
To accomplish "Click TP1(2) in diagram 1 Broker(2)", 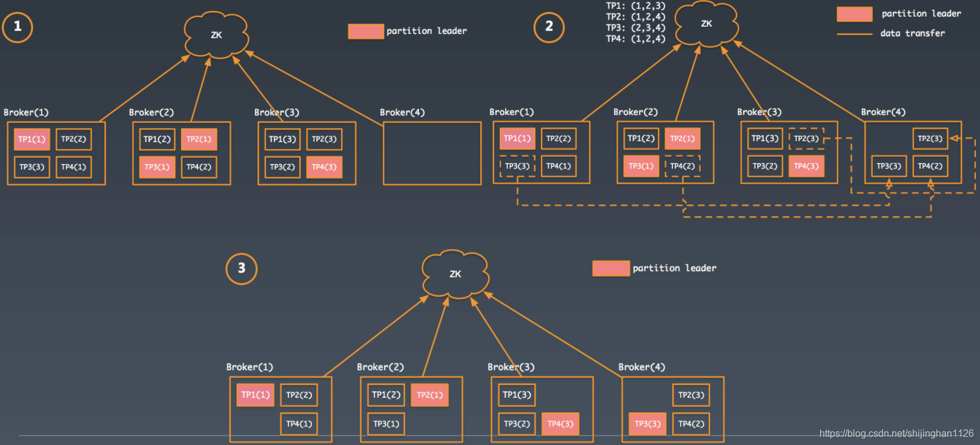I will pos(157,139).
